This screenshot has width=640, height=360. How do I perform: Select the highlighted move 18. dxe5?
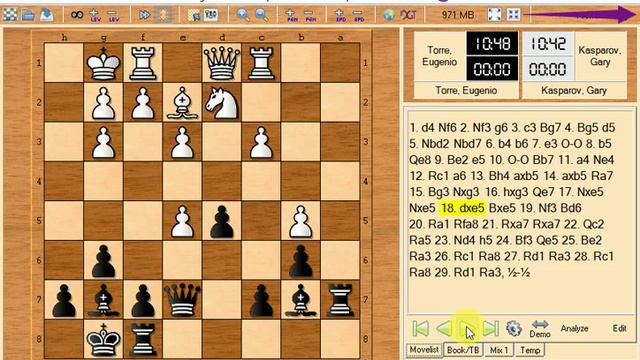pyautogui.click(x=462, y=208)
